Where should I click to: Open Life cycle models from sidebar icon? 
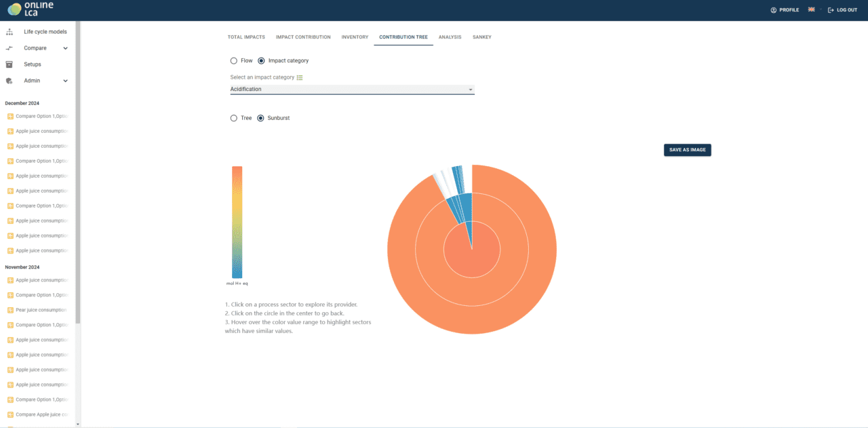click(9, 32)
